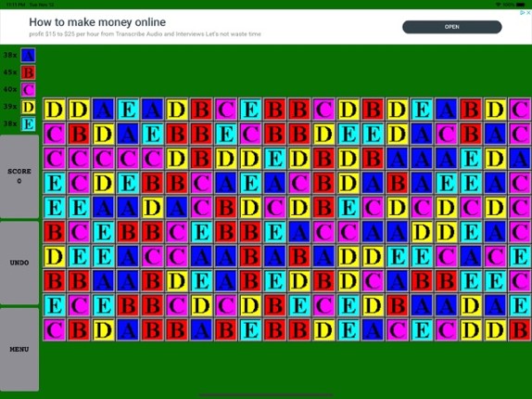This screenshot has width=532, height=399.
Task: Tap the red B tile seventh in the third row
Action: tap(201, 159)
